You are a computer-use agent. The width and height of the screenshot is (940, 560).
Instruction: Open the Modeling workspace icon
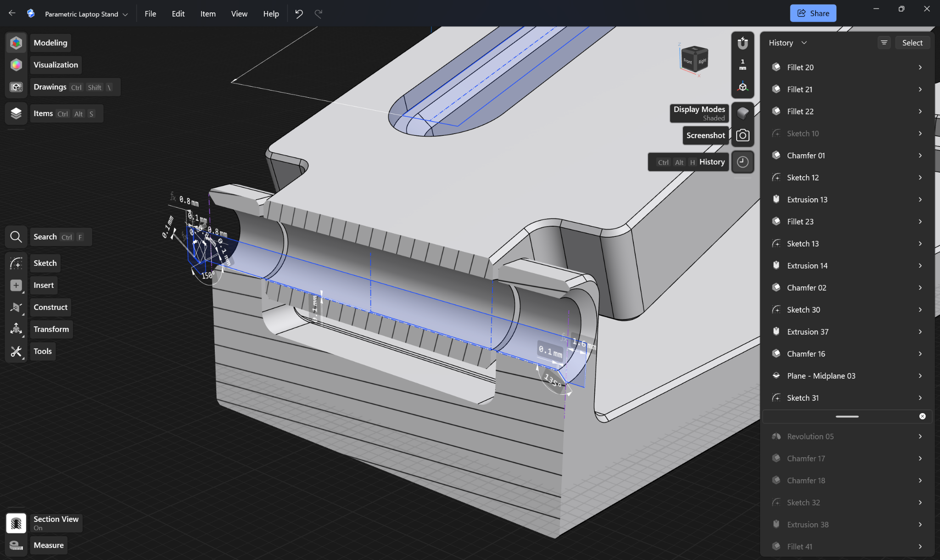pyautogui.click(x=16, y=43)
